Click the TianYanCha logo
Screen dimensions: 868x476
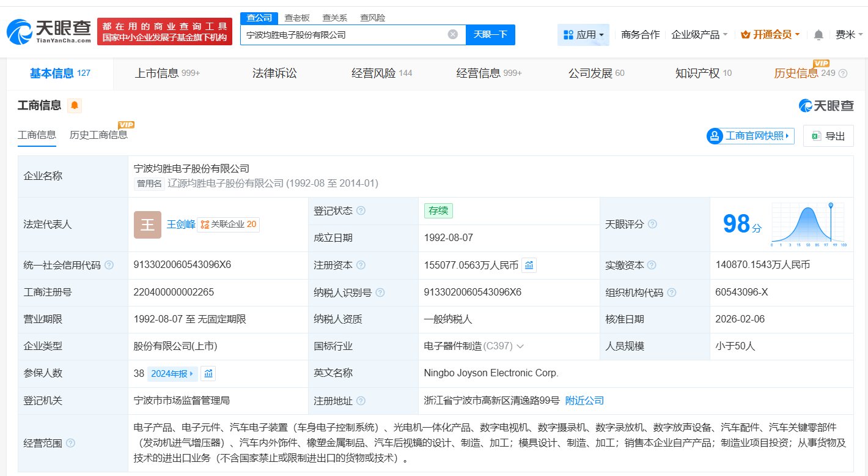click(x=49, y=31)
